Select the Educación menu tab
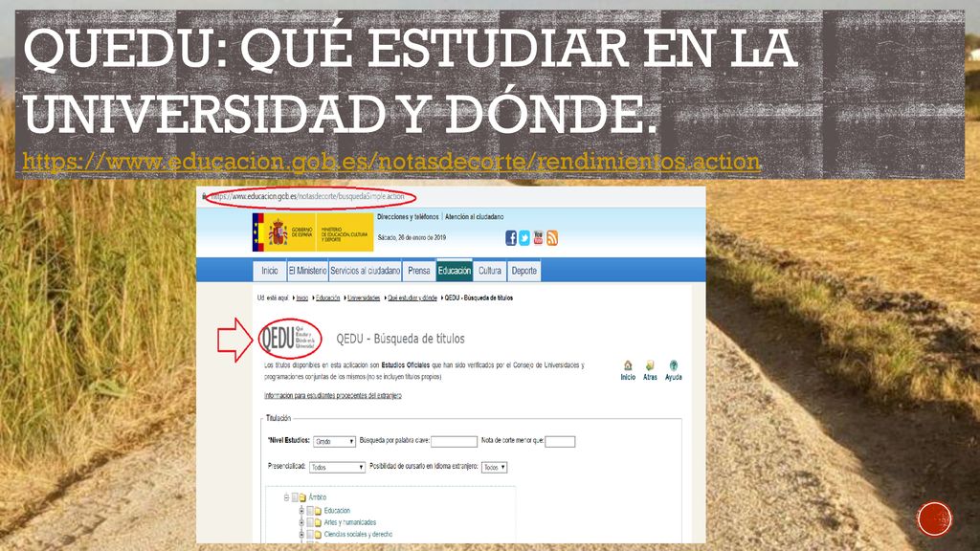 click(455, 271)
